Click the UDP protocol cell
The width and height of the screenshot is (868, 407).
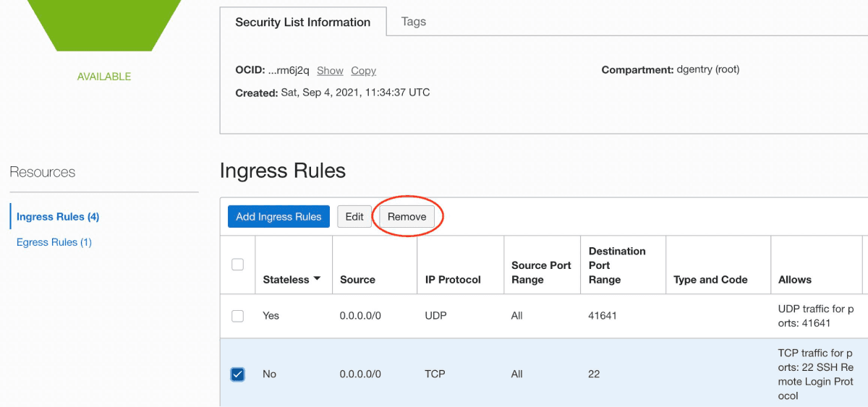[x=435, y=316]
